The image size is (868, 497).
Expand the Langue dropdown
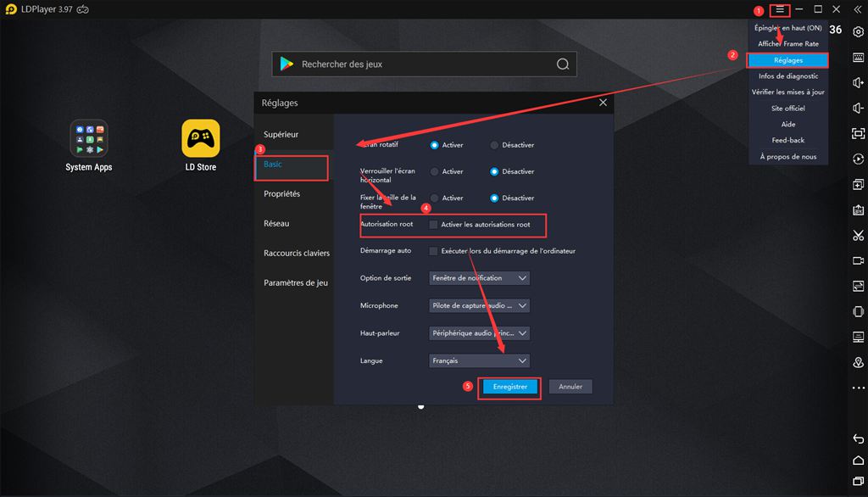click(x=480, y=360)
